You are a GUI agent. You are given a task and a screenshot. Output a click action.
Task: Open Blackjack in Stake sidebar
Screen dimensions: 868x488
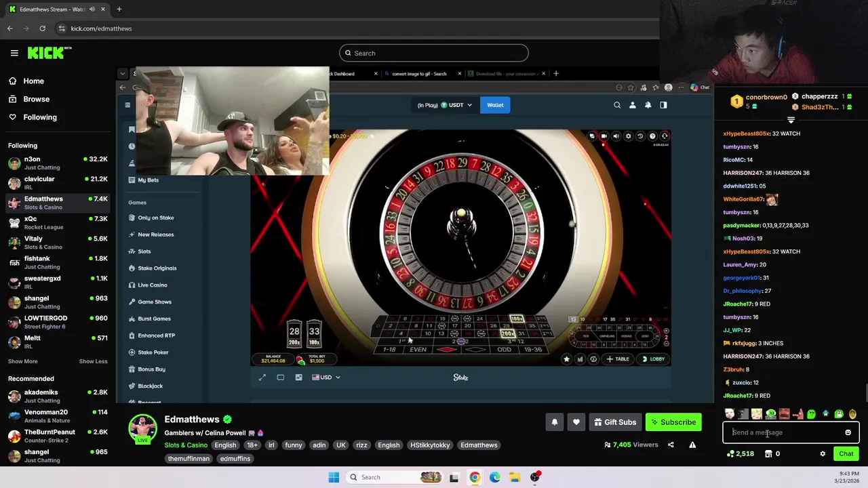(x=145, y=386)
